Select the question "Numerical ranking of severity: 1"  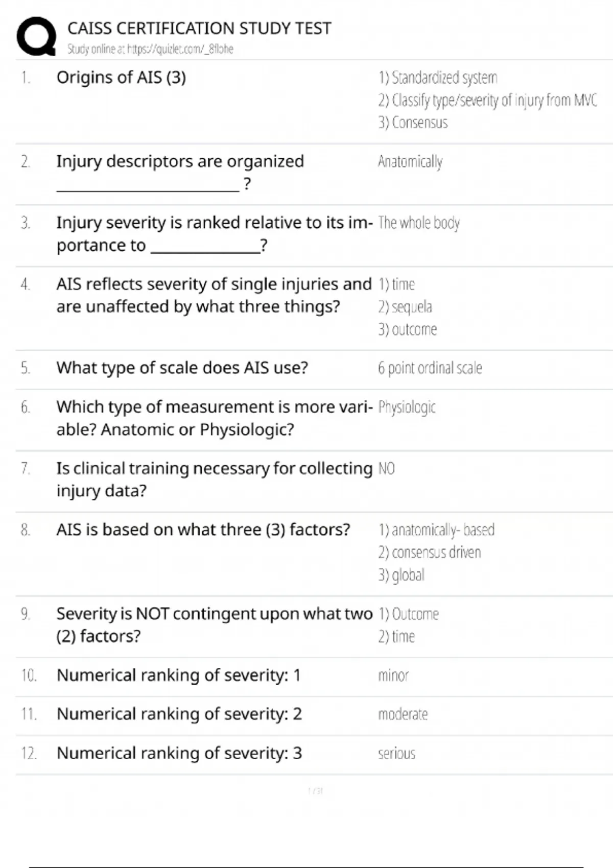pyautogui.click(x=178, y=675)
